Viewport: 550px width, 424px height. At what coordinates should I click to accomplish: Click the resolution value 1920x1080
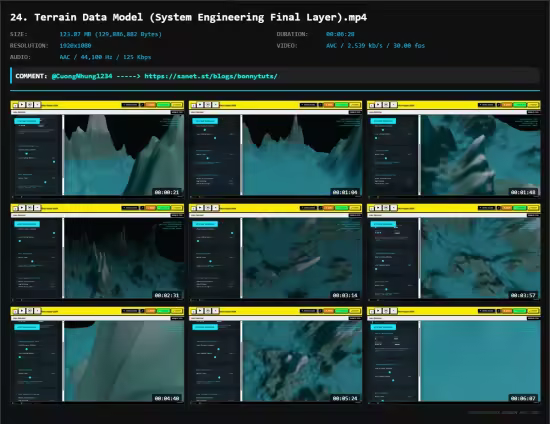(75, 46)
